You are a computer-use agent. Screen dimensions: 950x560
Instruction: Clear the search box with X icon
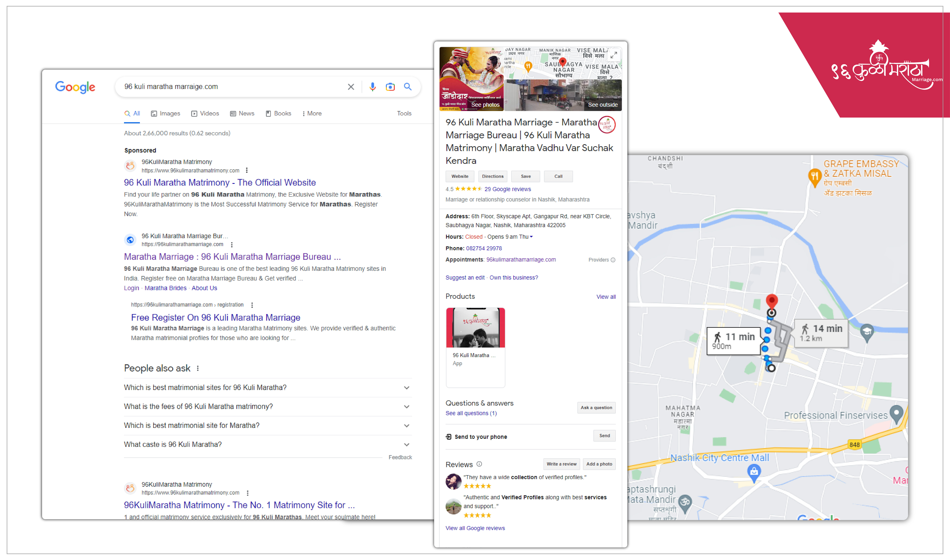pos(351,87)
